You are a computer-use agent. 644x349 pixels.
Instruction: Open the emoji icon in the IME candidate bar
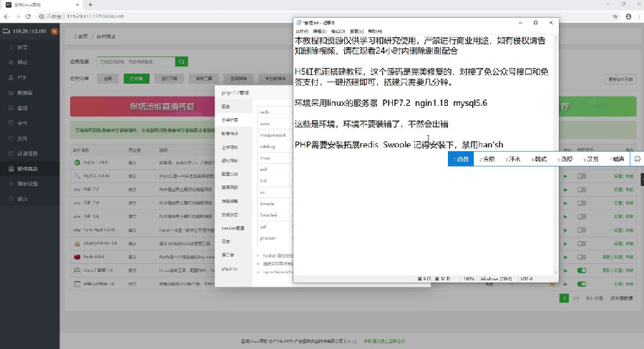638,159
